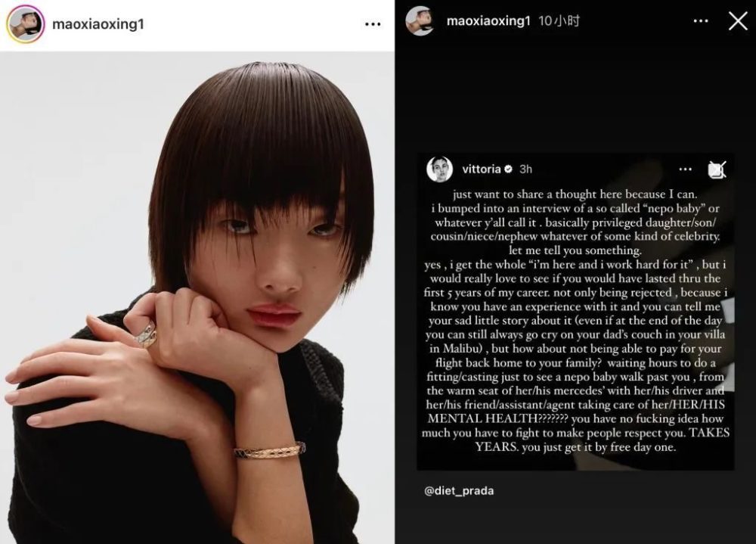Open the @diet_prada mention
756x544 pixels.
459,491
